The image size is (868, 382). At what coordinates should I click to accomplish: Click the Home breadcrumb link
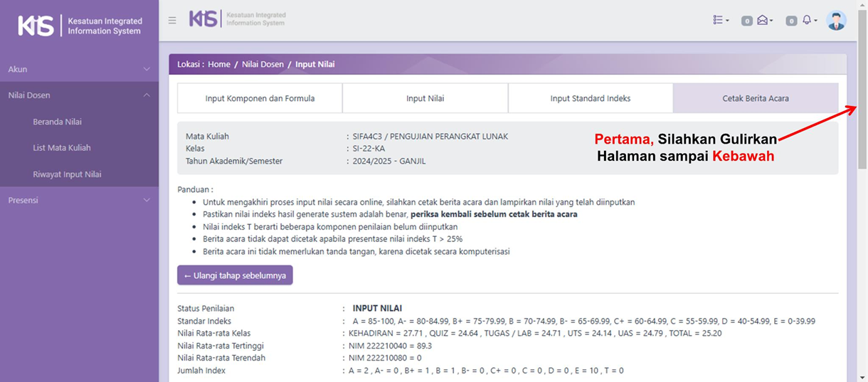click(x=219, y=64)
